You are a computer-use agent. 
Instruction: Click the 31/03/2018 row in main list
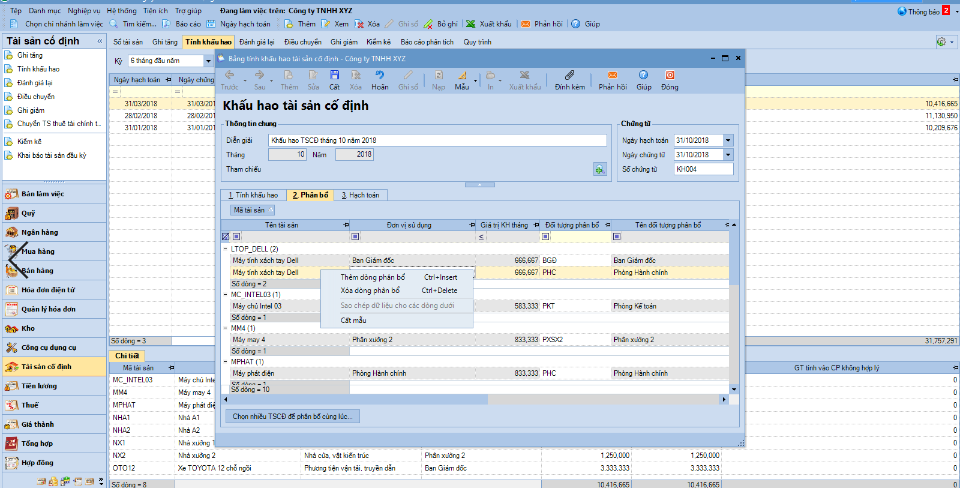click(x=533, y=104)
